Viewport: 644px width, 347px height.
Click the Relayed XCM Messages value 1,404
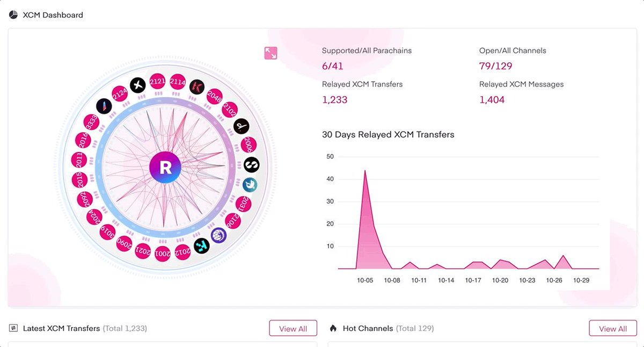(x=492, y=100)
